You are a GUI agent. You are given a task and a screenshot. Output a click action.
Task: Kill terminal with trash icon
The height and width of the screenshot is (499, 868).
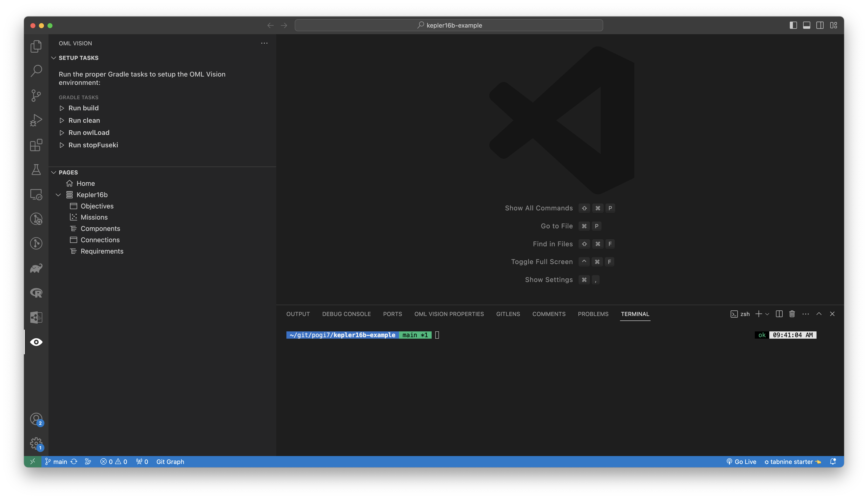point(792,314)
